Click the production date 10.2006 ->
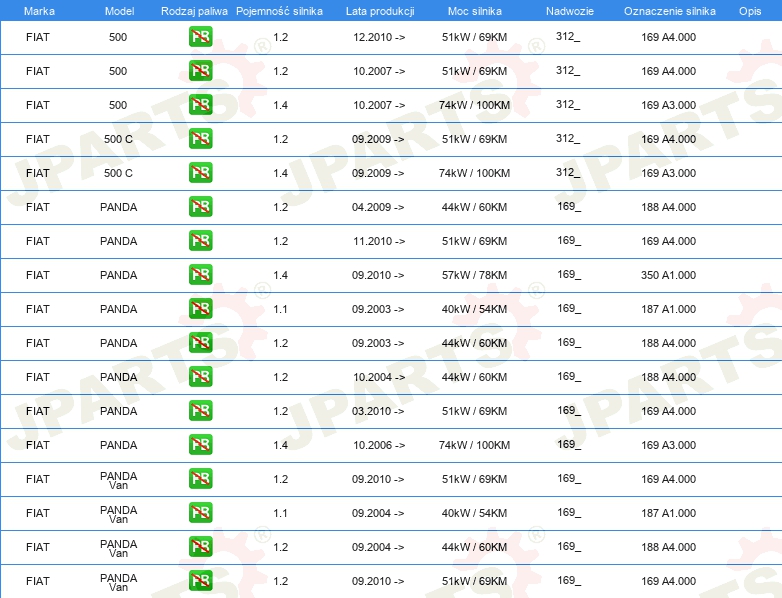Screen dimensions: 782x598 coord(379,445)
